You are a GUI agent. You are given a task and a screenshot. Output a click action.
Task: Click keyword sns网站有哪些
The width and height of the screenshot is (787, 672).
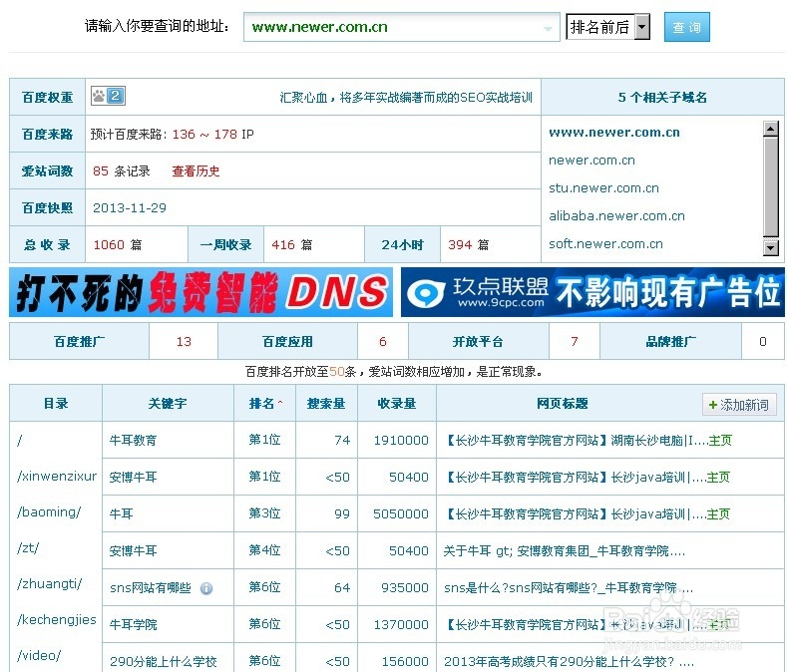(x=151, y=588)
